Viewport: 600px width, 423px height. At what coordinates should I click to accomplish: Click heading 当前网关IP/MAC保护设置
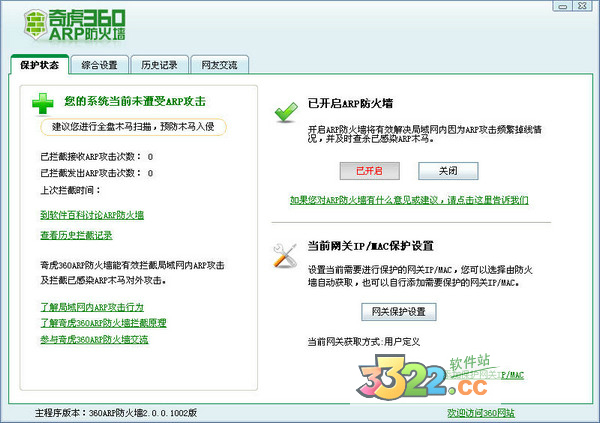pyautogui.click(x=370, y=246)
